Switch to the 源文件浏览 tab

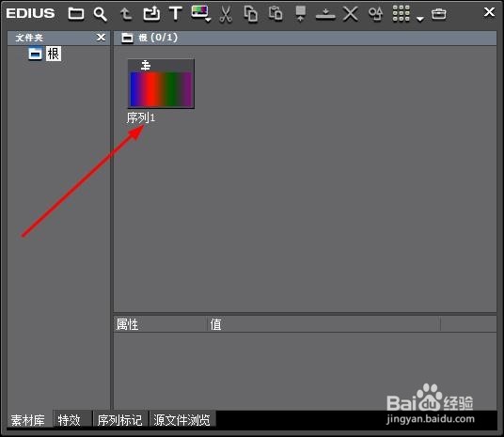coord(181,420)
